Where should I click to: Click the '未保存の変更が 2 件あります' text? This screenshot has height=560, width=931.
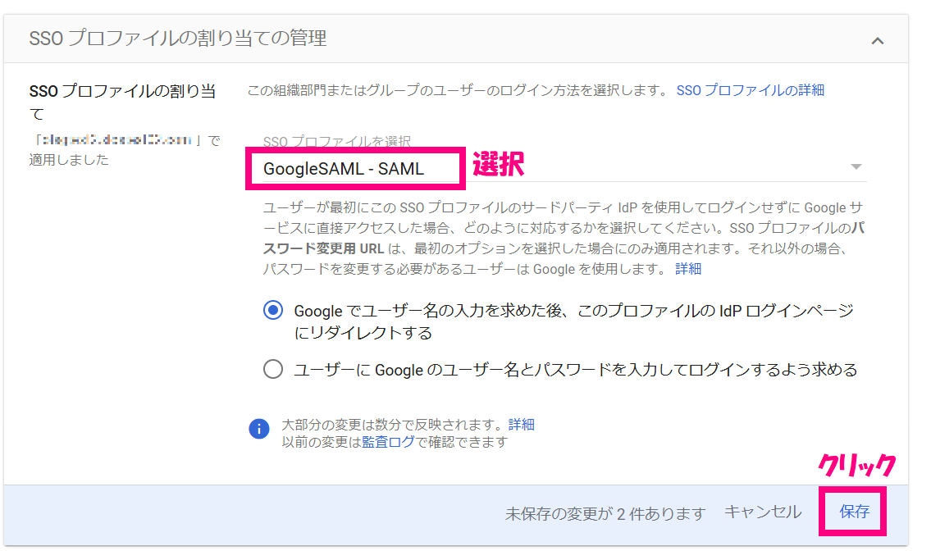coord(605,514)
